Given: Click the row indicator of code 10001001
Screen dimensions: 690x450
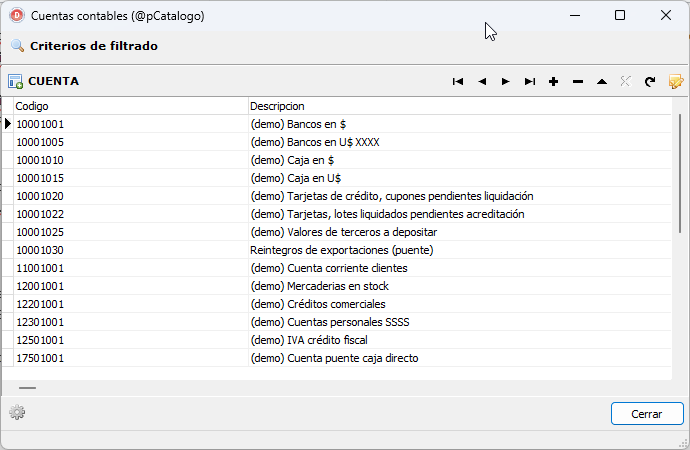Looking at the screenshot, I should (7, 124).
